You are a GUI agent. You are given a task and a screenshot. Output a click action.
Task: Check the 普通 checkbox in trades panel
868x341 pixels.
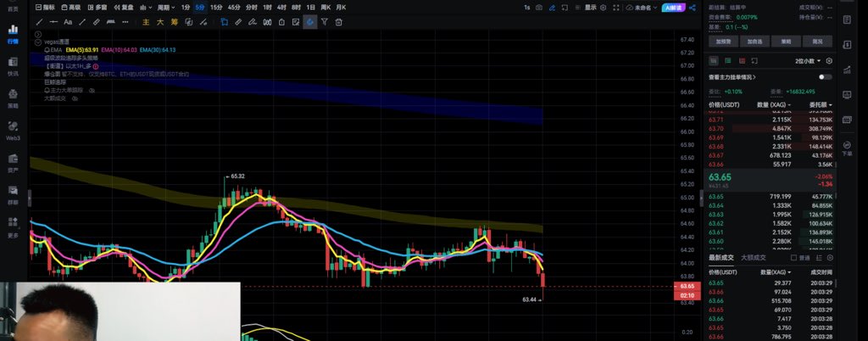(793, 258)
